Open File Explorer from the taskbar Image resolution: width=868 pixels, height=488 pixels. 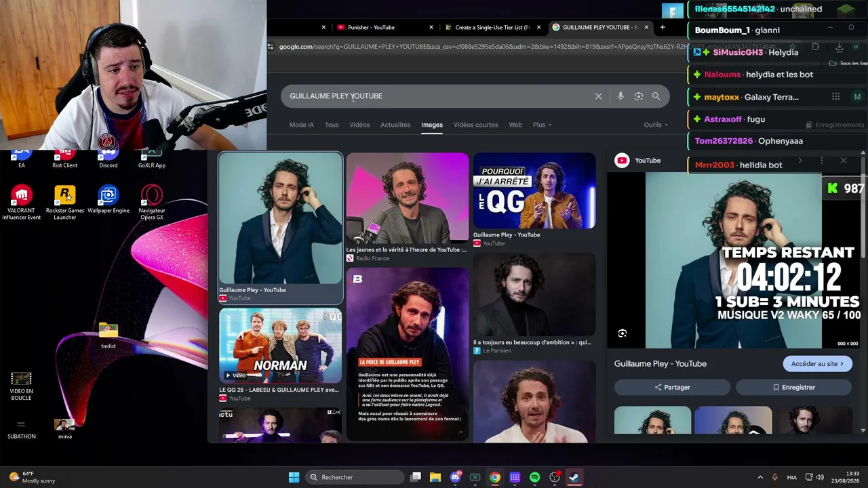pyautogui.click(x=435, y=477)
